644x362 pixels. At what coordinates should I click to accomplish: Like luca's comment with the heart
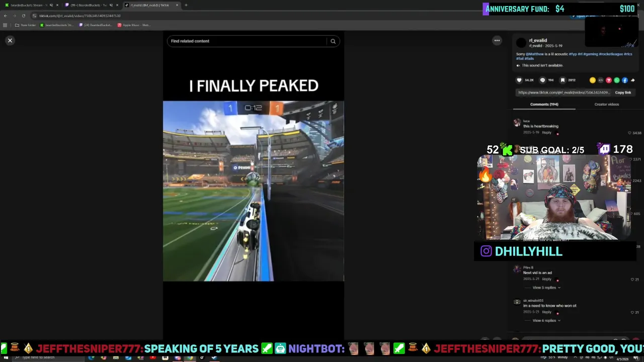coord(629,133)
